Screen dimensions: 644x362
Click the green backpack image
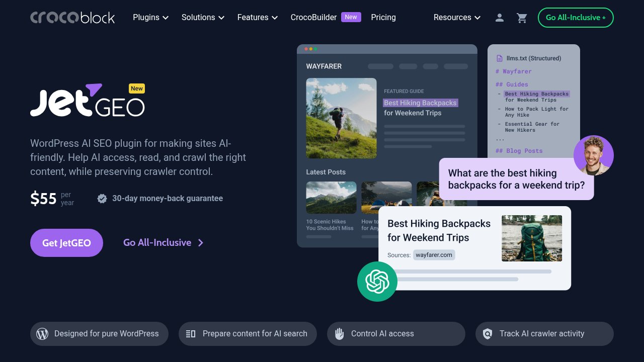(532, 238)
